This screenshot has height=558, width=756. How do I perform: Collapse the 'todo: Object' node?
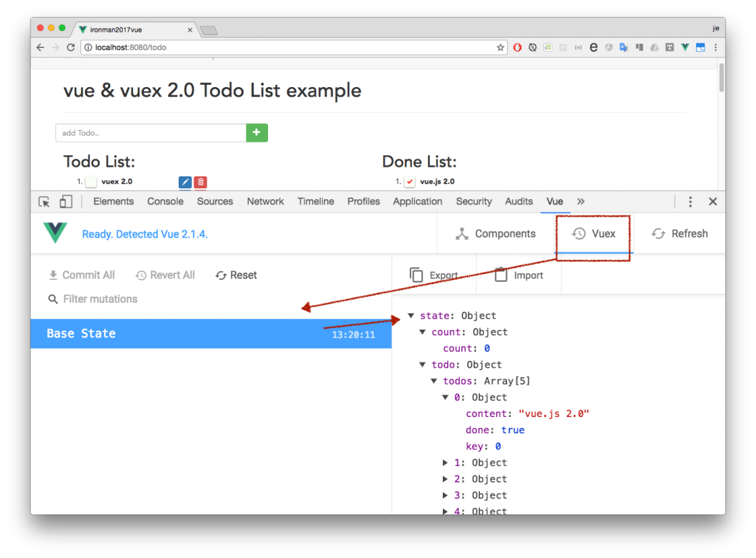(x=422, y=365)
